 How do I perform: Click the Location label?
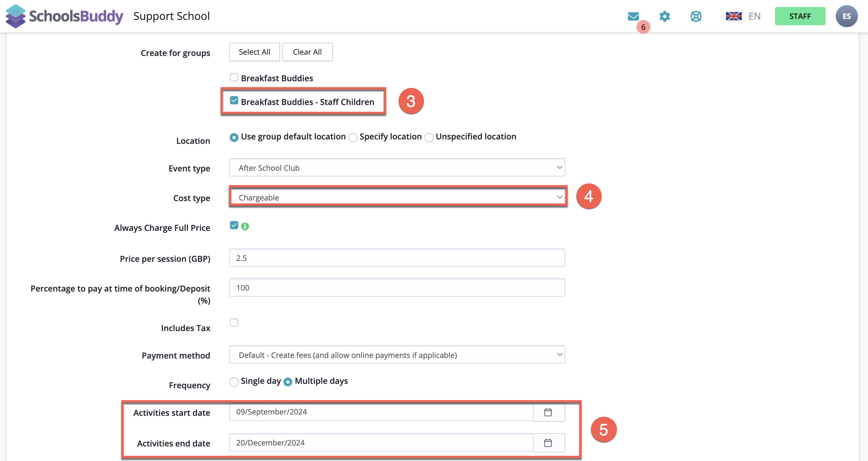pyautogui.click(x=193, y=141)
